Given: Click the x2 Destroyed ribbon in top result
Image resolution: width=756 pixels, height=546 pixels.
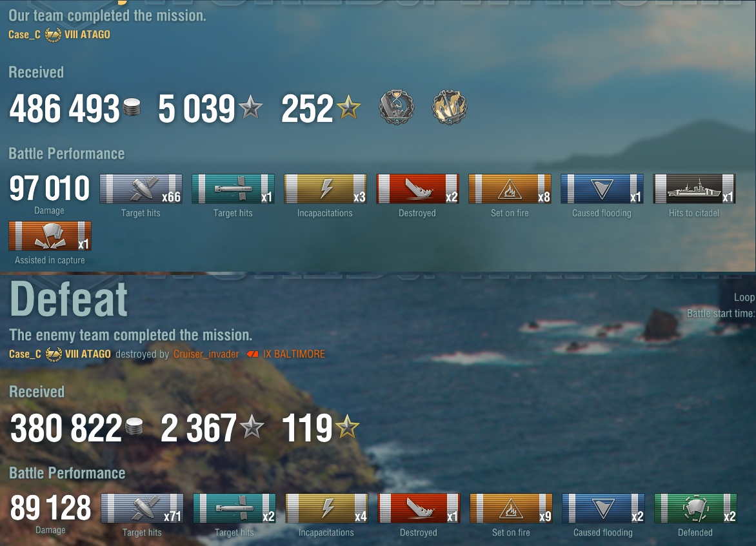Looking at the screenshot, I should coord(417,188).
